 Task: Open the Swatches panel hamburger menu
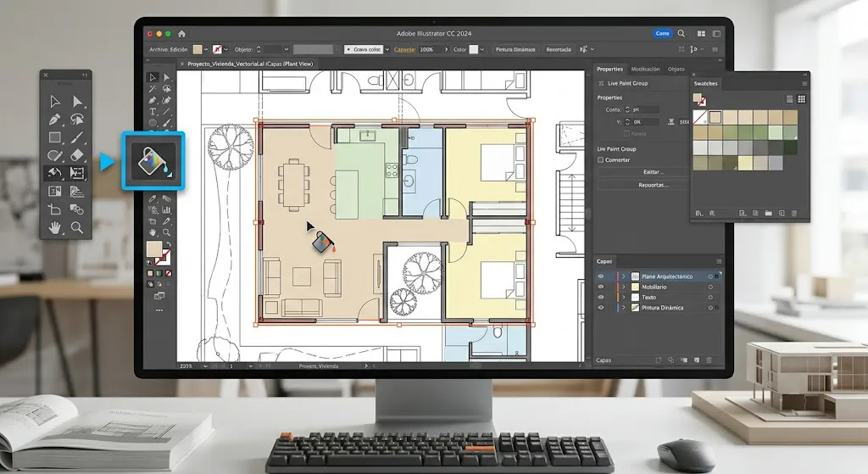coord(804,84)
